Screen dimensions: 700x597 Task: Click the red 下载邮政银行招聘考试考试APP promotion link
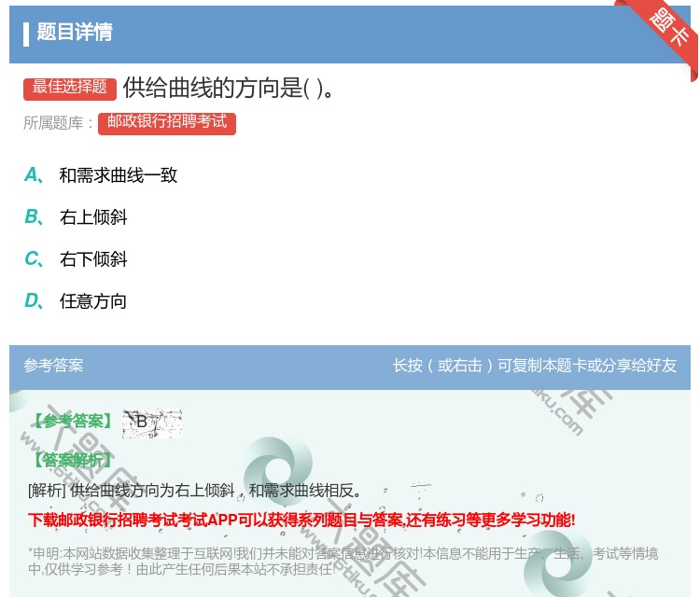301,520
